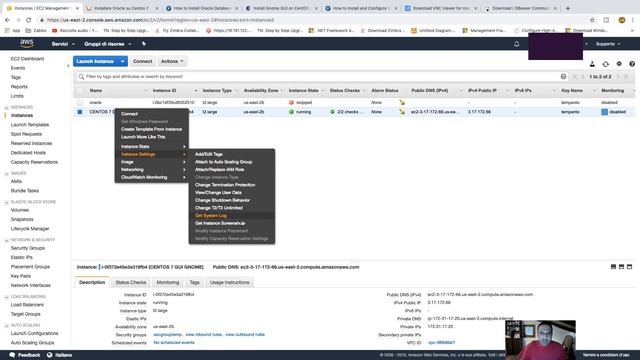Click the AWS logo home icon
Screen dimensions: 640x360
27,43
